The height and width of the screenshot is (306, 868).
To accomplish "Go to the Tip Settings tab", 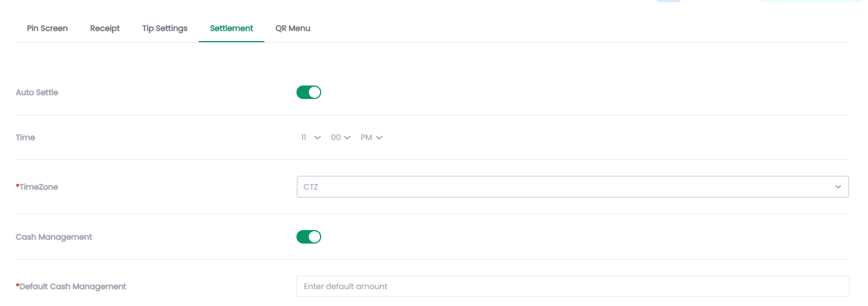I will point(165,28).
